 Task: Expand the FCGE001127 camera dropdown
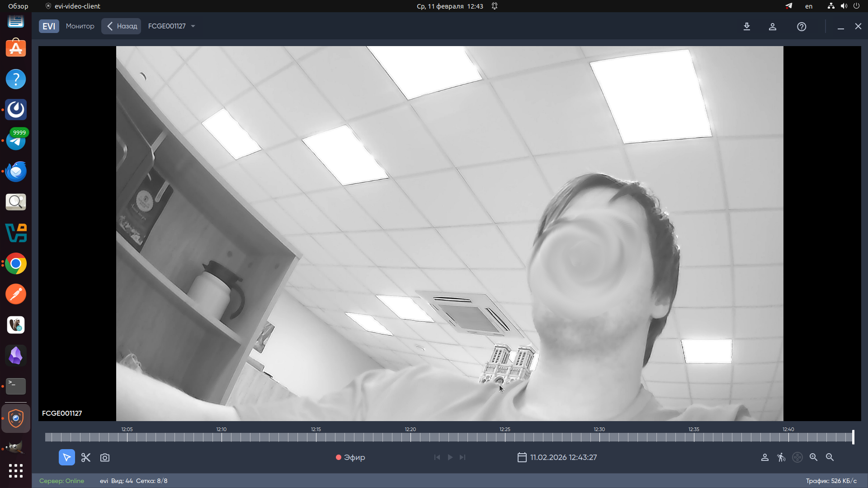pos(193,26)
